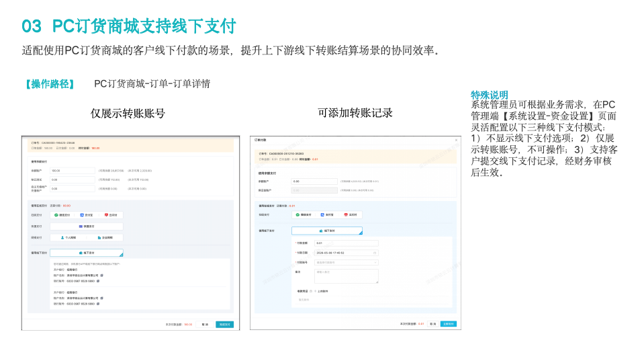This screenshot has width=644, height=363.
Task: Open calendar icon in 付款日期 field
Action: [375, 253]
